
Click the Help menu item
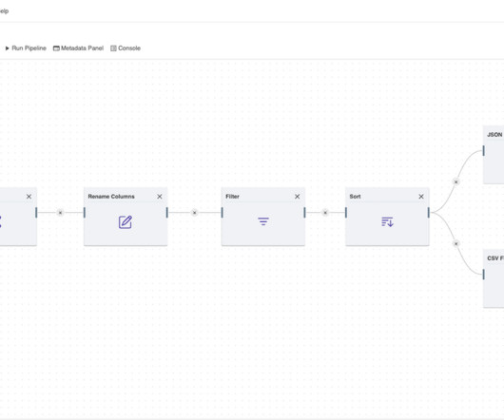click(4, 10)
